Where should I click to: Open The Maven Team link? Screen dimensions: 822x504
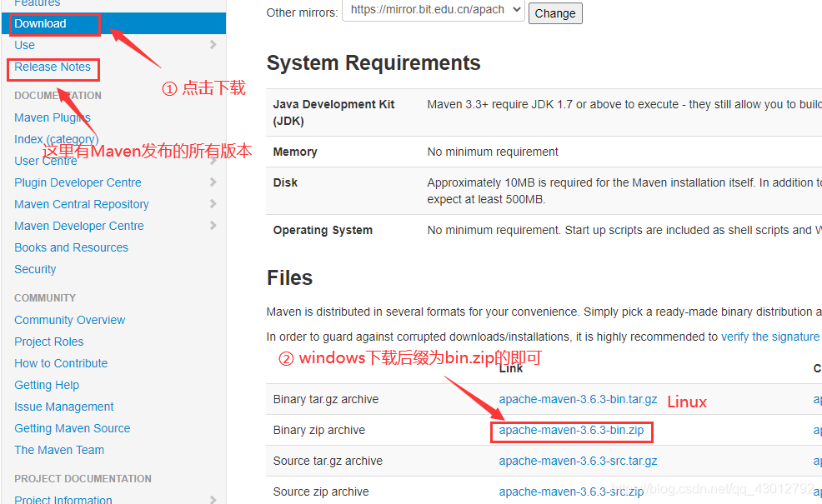tap(59, 450)
